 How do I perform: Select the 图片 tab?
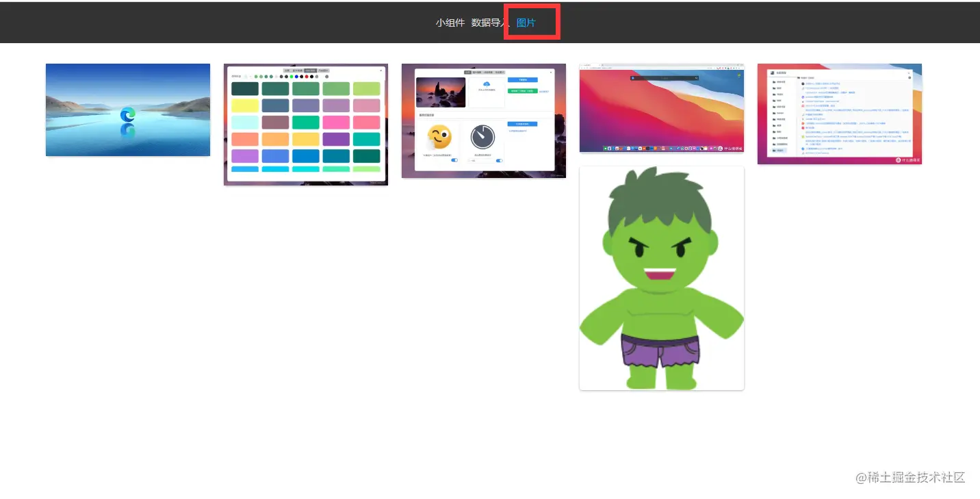[x=526, y=23]
